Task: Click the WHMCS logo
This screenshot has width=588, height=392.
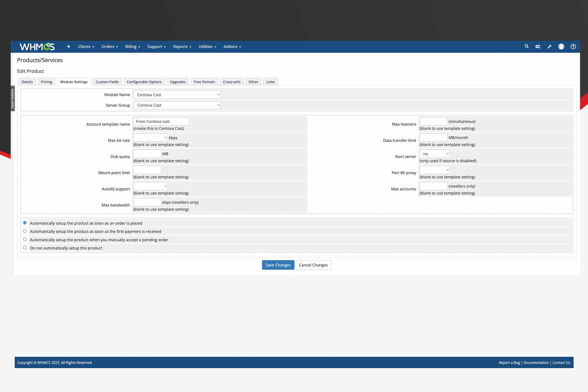Action: pyautogui.click(x=37, y=47)
